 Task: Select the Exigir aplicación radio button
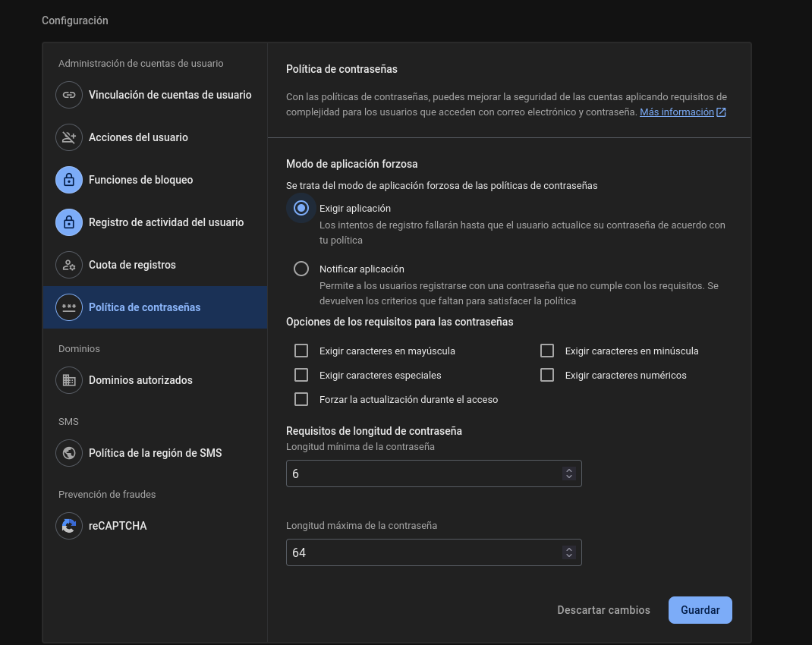(301, 208)
